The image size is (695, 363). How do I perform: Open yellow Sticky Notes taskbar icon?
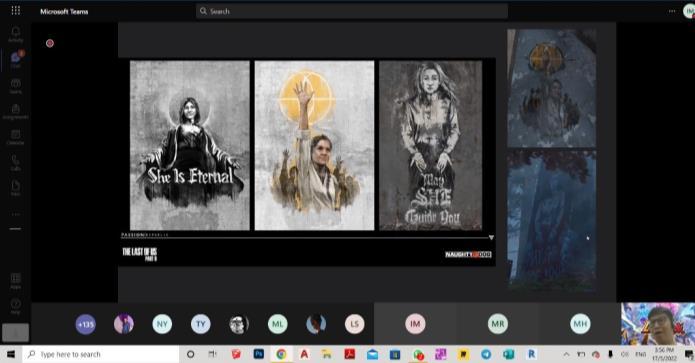[x=464, y=354]
